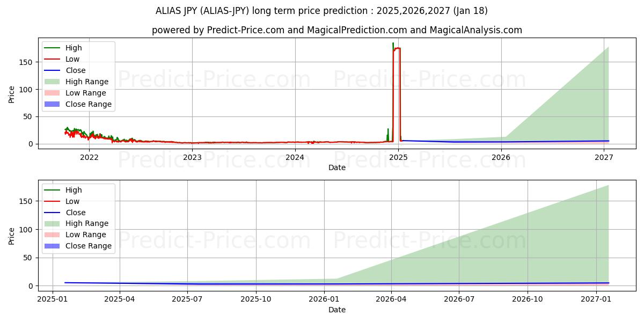Click the 2026-04 tick label on bottom x-axis
Screen dimensions: 644x322
point(391,299)
